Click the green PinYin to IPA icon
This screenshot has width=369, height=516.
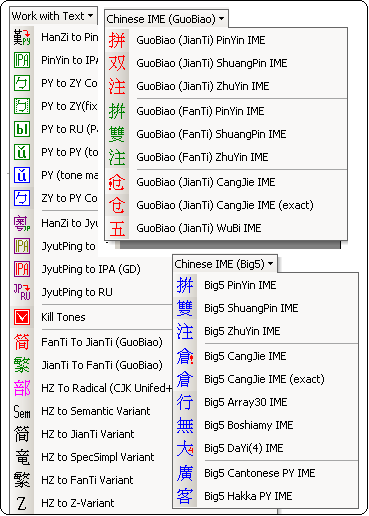pyautogui.click(x=22, y=60)
